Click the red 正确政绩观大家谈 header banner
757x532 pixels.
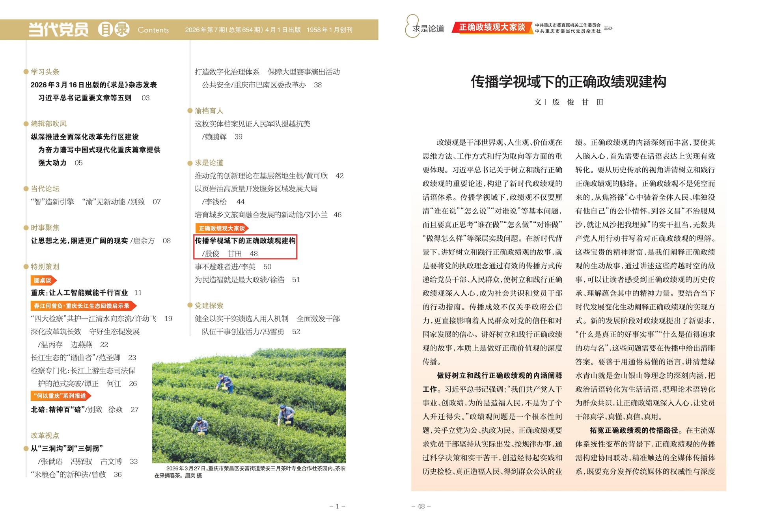tap(492, 27)
